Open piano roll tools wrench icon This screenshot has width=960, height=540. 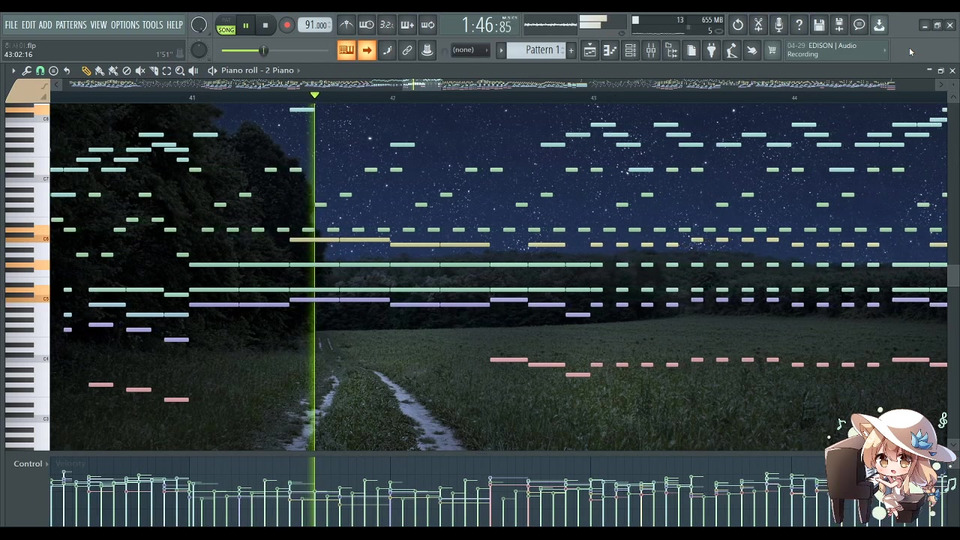point(26,71)
